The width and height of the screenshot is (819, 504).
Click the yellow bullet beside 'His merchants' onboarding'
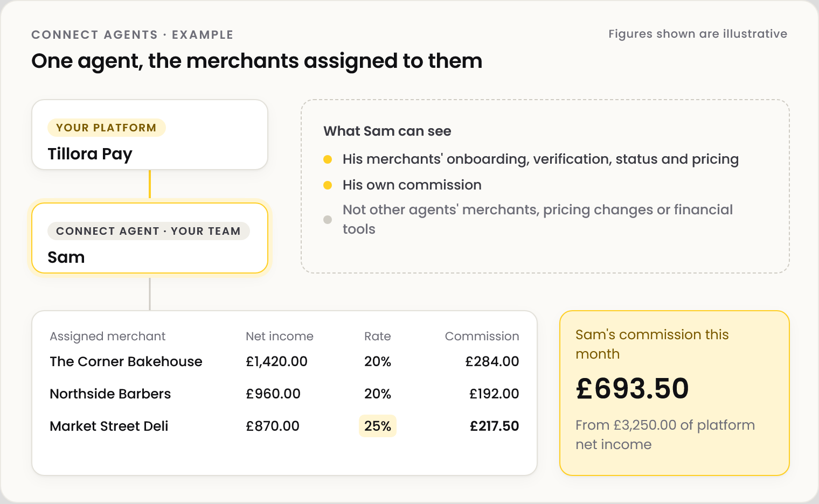(x=328, y=159)
